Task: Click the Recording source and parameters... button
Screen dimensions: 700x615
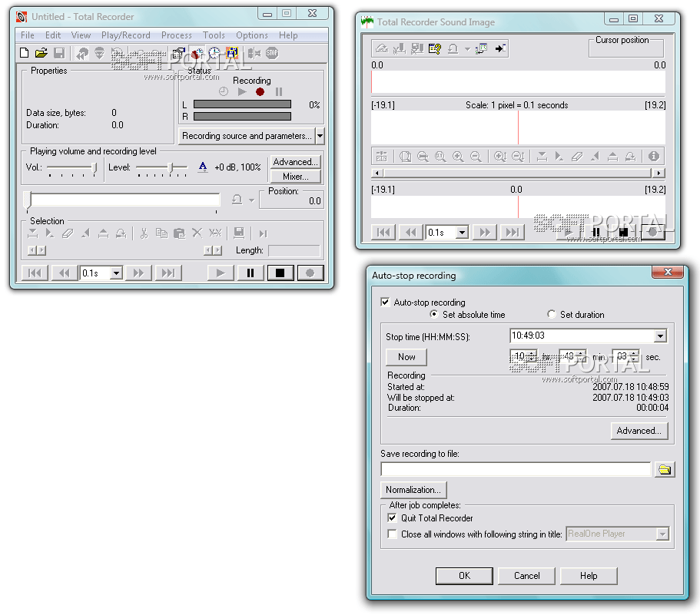Action: click(x=247, y=136)
